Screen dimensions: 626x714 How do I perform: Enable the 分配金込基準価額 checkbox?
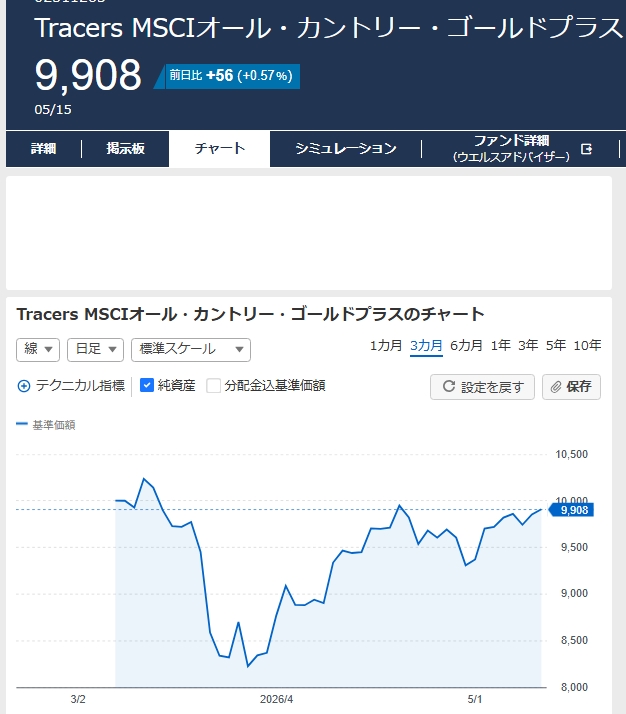pyautogui.click(x=213, y=386)
